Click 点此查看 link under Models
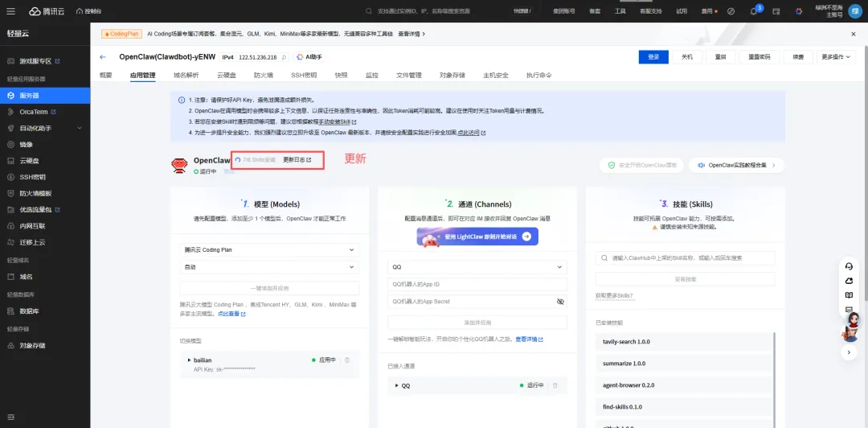Image resolution: width=868 pixels, height=428 pixels. tap(231, 314)
